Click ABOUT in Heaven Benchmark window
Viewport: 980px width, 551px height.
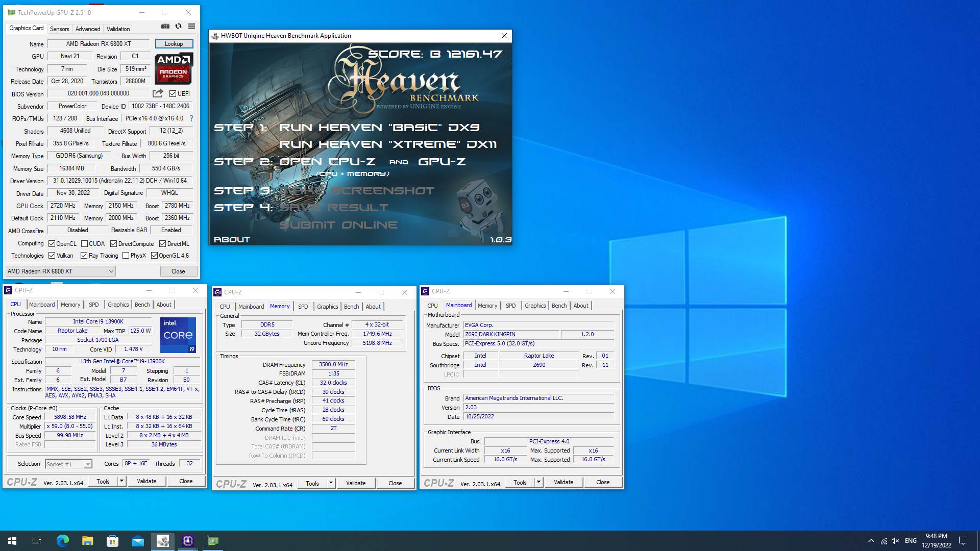(x=232, y=240)
